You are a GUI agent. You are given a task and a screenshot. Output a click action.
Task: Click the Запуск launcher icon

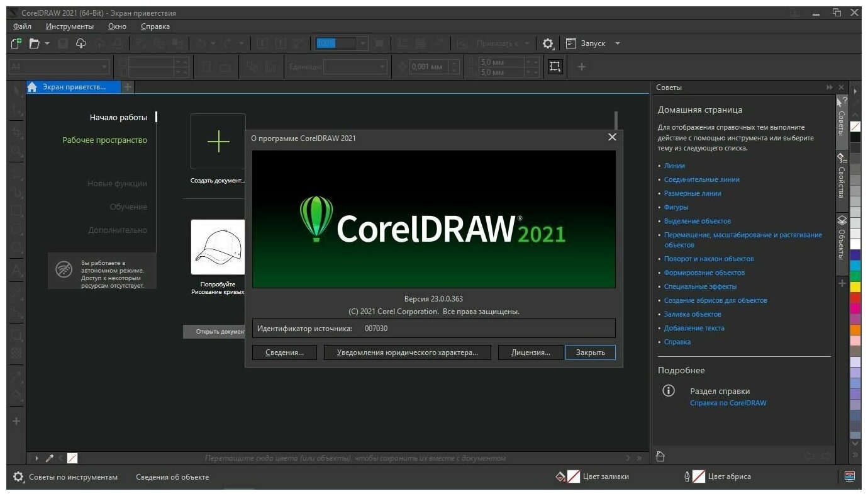click(571, 43)
